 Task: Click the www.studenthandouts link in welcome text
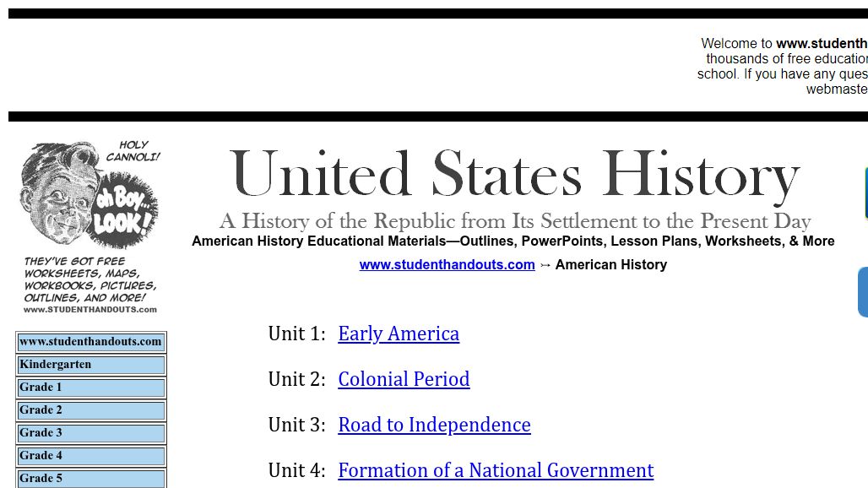(x=822, y=43)
